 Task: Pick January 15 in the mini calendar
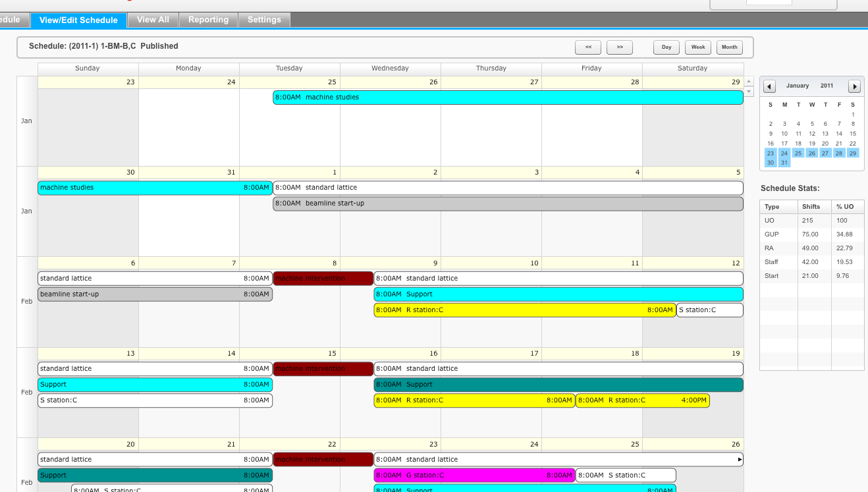853,134
